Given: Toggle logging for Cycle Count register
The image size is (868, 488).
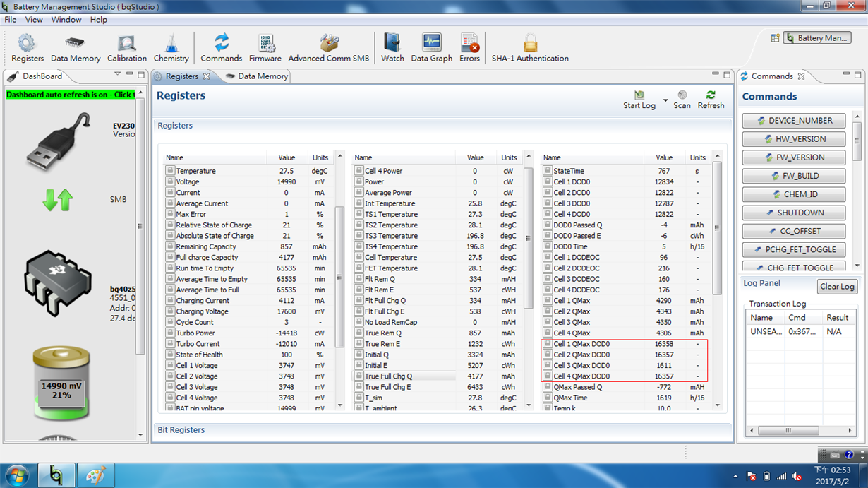Looking at the screenshot, I should coord(170,322).
